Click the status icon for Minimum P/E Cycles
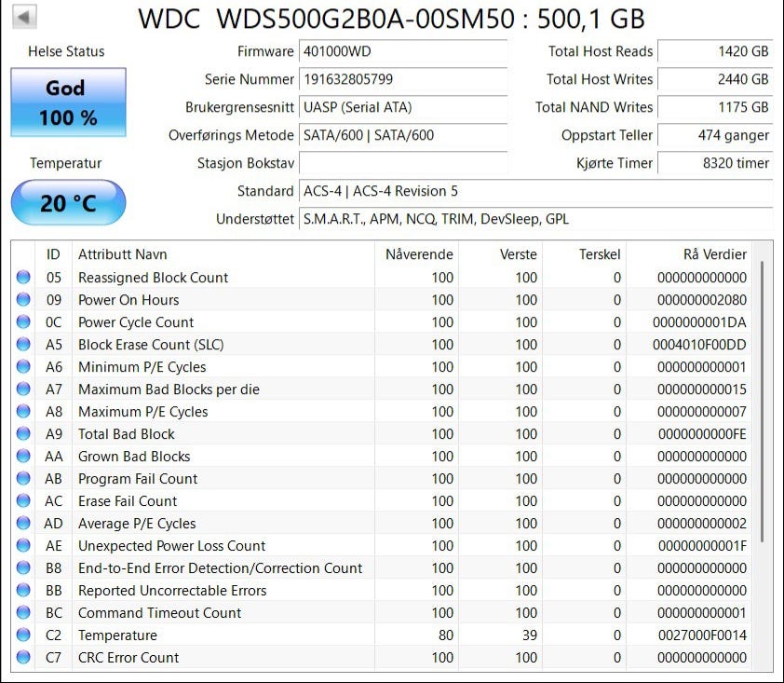This screenshot has width=784, height=683. (x=23, y=367)
